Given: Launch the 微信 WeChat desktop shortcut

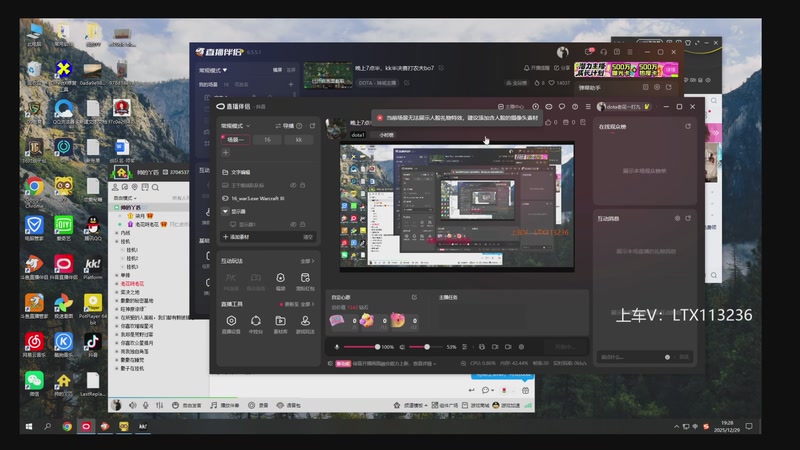Looking at the screenshot, I should (34, 384).
